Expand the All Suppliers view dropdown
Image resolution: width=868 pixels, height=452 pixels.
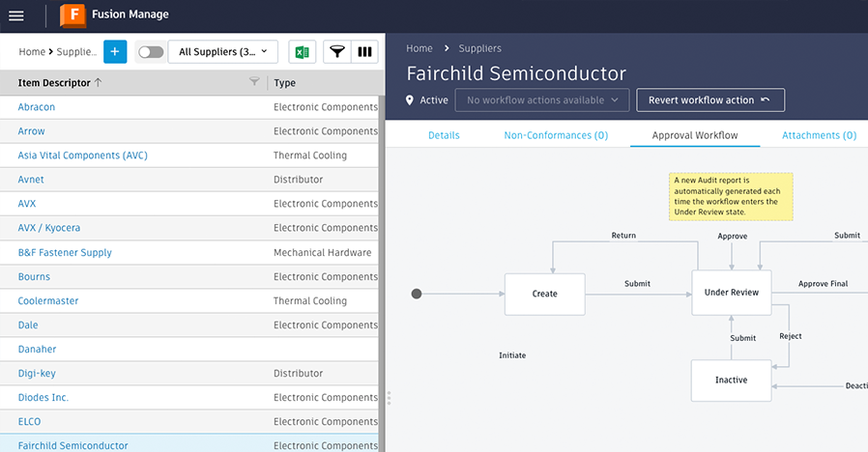coord(223,52)
